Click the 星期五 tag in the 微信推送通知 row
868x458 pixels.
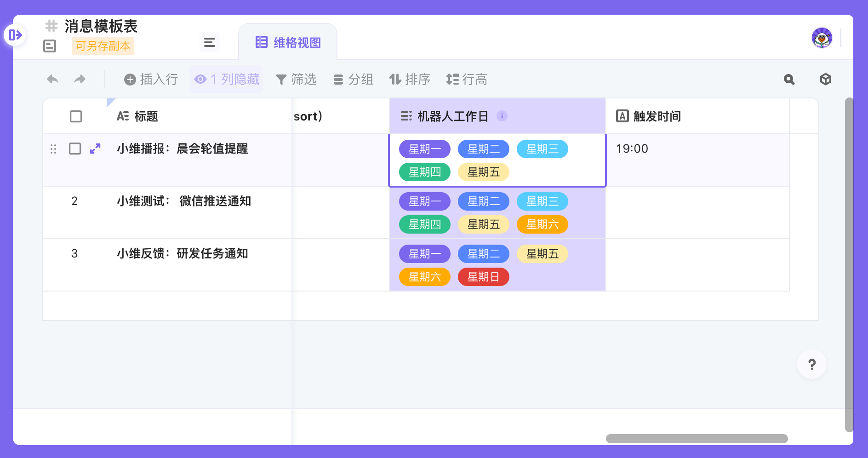tap(484, 224)
